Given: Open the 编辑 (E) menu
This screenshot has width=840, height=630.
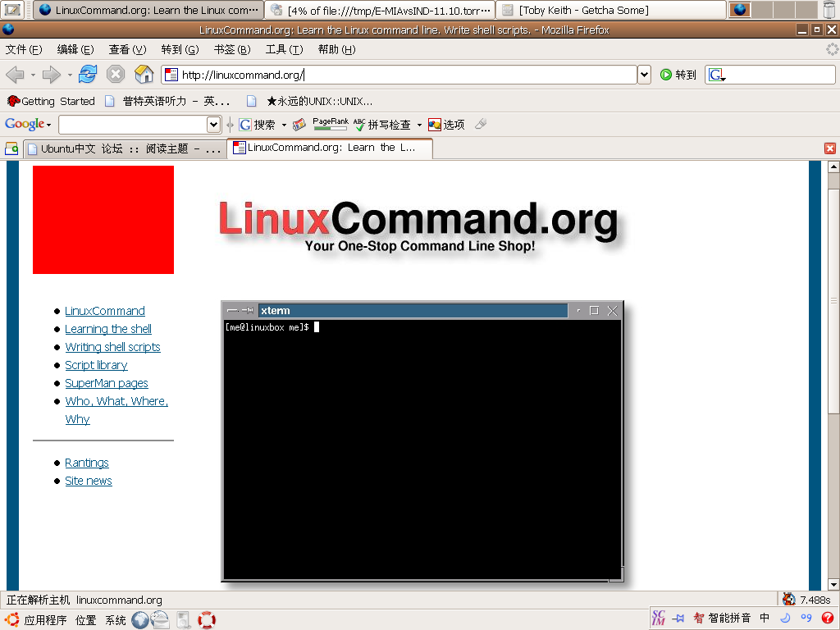Looking at the screenshot, I should click(x=75, y=49).
